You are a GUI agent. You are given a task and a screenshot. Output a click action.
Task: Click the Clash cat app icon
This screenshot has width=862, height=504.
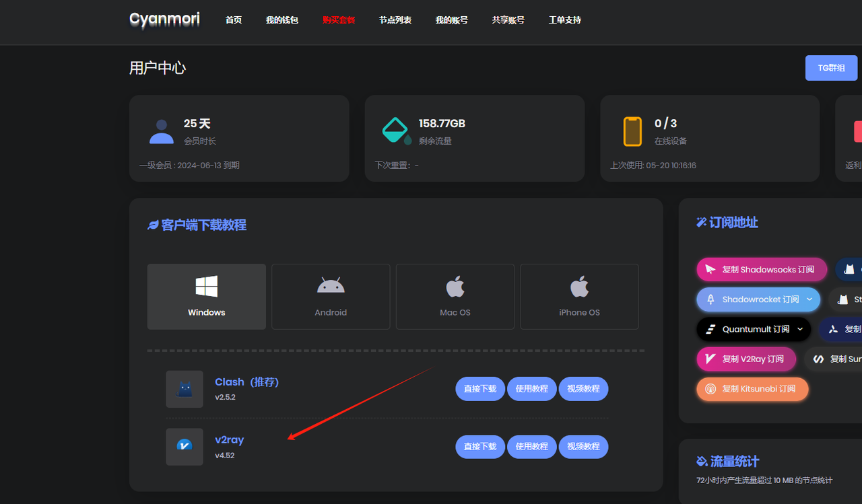coord(185,389)
